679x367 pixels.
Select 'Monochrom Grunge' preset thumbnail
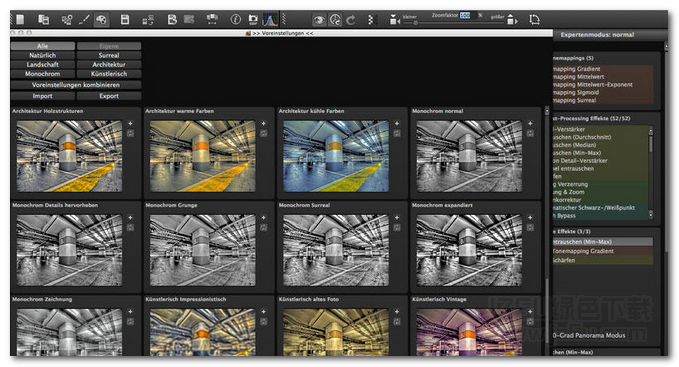(203, 250)
